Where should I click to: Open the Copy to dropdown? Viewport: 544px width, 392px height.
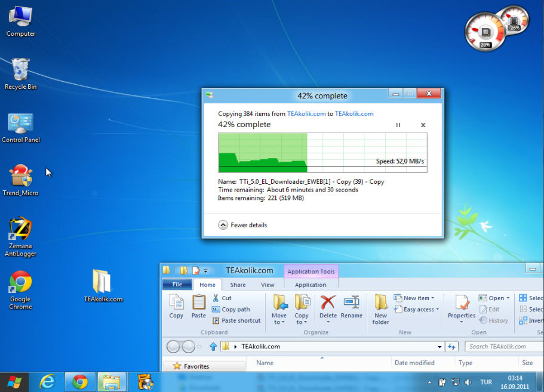coord(302,310)
